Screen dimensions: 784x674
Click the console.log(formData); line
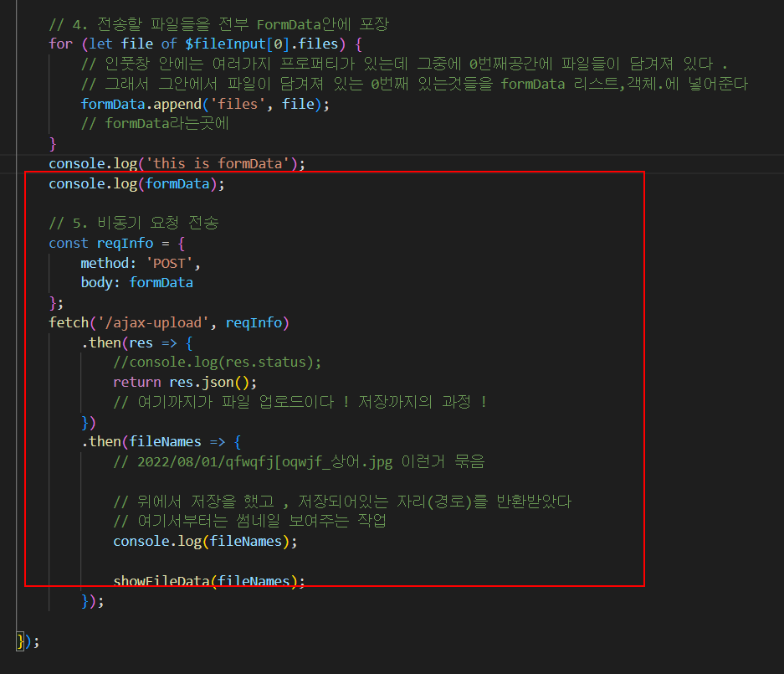(136, 183)
